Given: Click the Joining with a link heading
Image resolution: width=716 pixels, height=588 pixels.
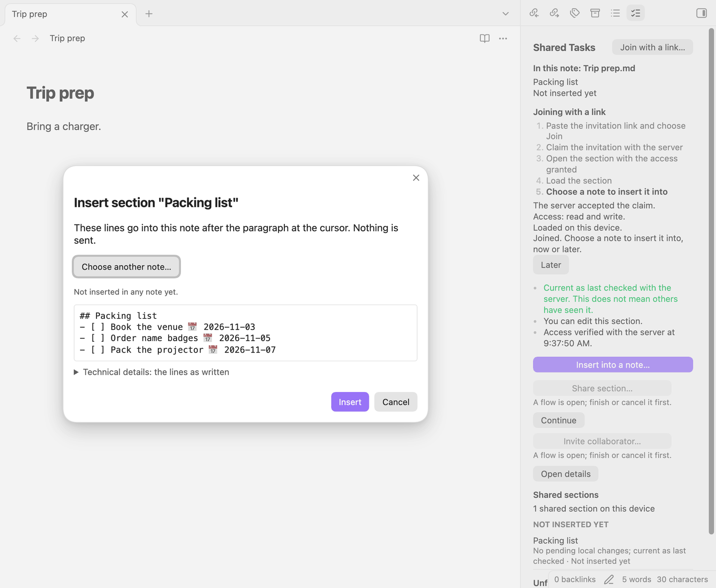Looking at the screenshot, I should (569, 112).
